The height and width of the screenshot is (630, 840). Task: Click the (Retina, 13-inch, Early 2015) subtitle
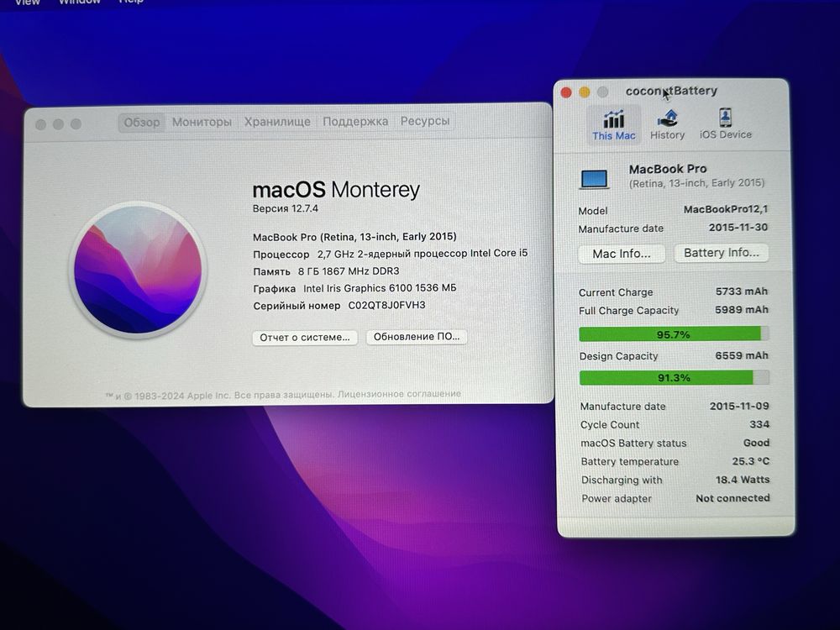click(x=696, y=183)
